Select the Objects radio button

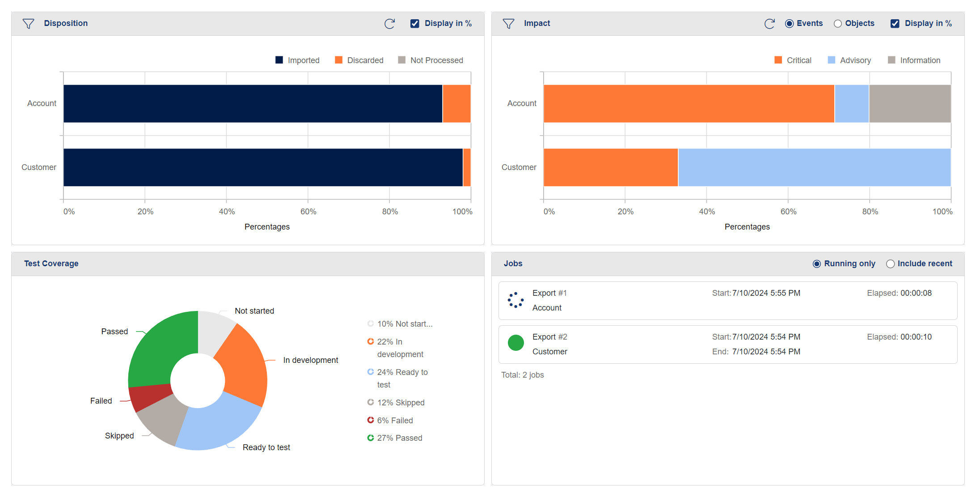click(838, 24)
